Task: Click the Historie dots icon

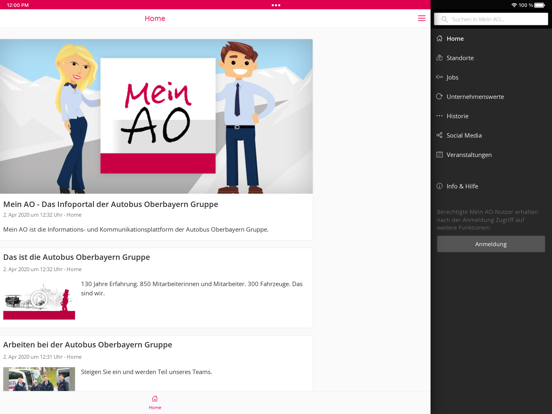Action: click(x=439, y=116)
